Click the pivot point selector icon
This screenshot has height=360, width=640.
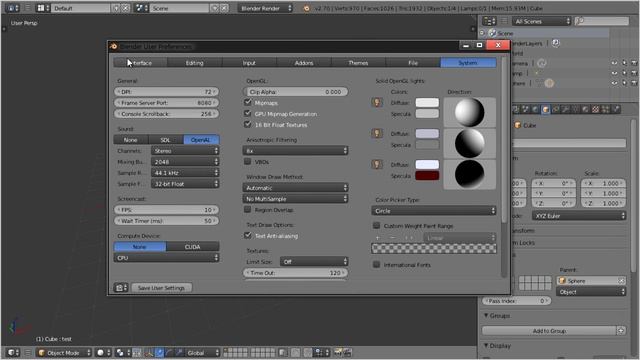coord(122,352)
